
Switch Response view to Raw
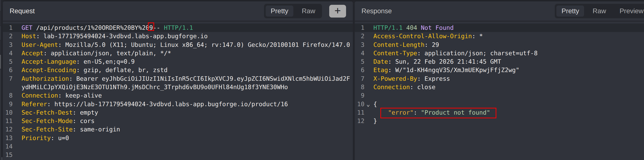point(599,11)
